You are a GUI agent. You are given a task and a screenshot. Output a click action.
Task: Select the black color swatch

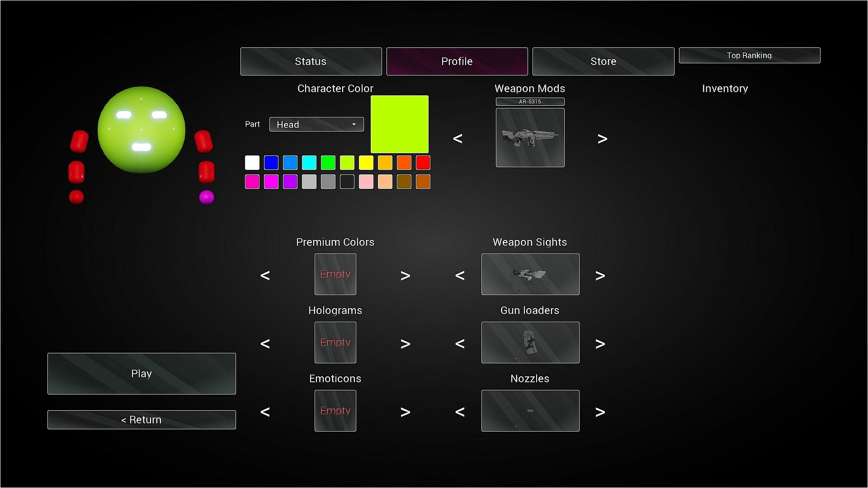coord(347,182)
